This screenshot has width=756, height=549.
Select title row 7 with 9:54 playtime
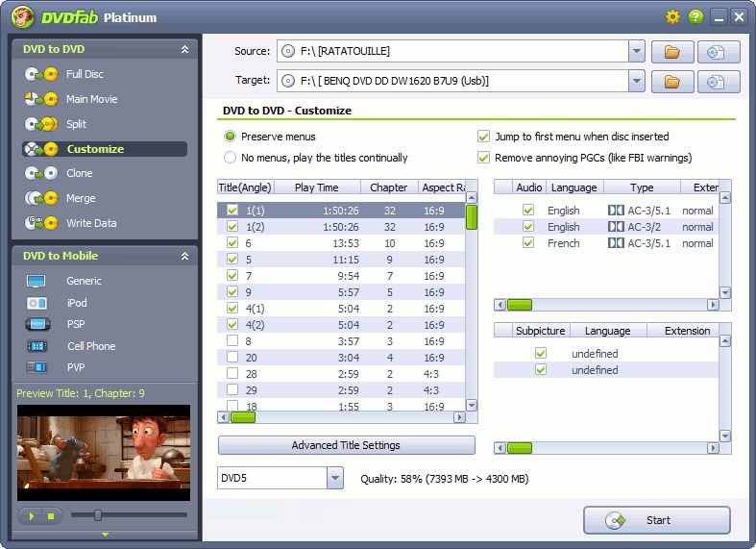341,276
